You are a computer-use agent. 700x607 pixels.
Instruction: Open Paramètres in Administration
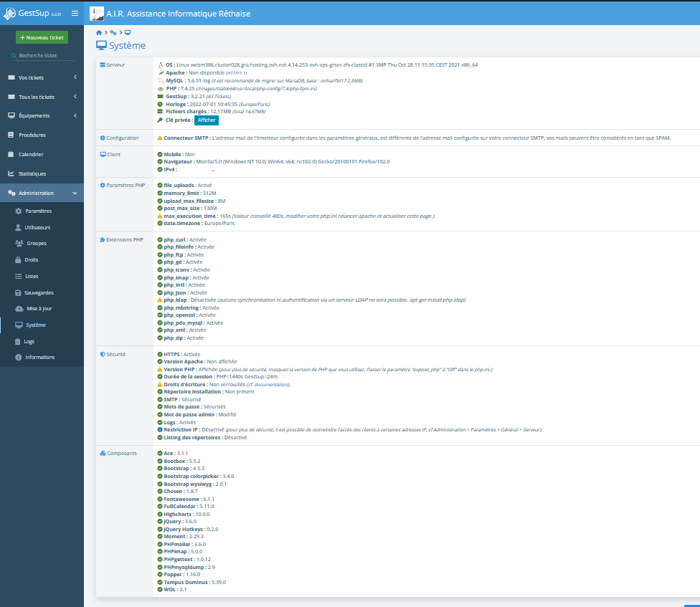(x=39, y=211)
